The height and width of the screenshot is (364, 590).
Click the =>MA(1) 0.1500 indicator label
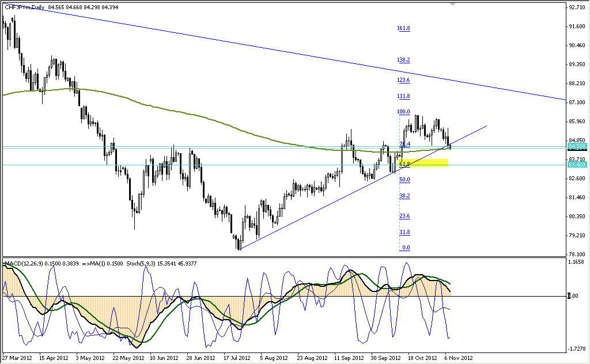pyautogui.click(x=103, y=264)
